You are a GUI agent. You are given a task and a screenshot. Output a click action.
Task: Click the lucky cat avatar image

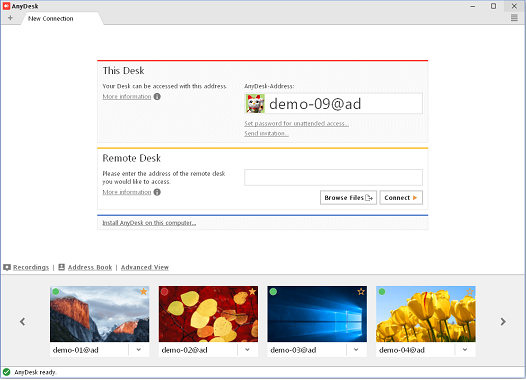(255, 104)
